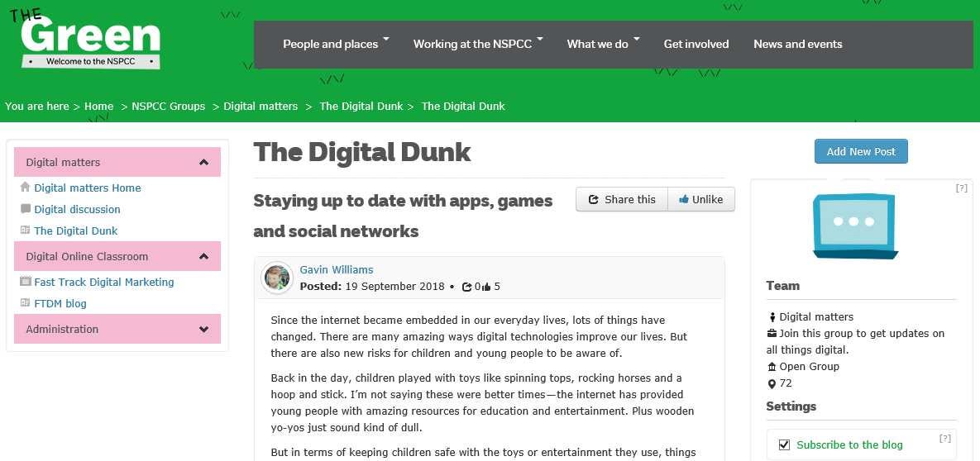
Task: Open the News and events menu item
Action: tap(797, 44)
